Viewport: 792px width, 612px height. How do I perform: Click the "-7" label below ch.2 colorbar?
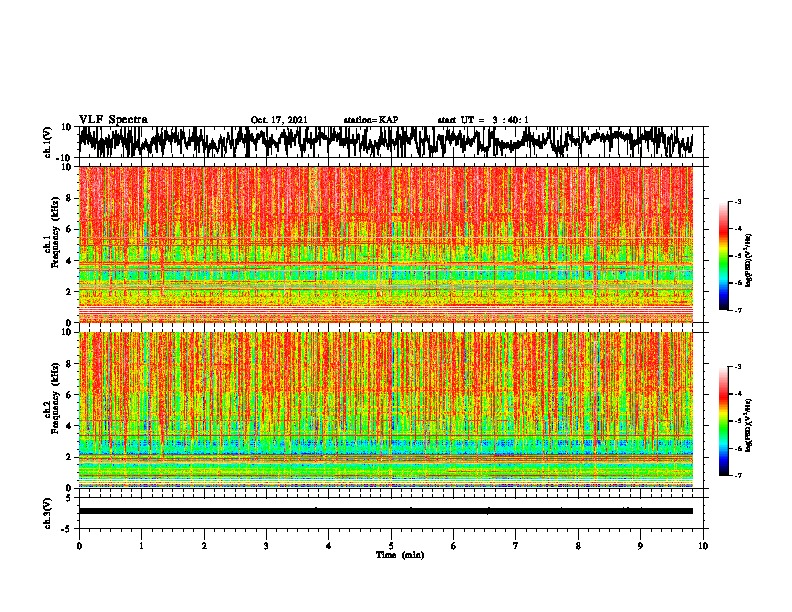(x=738, y=475)
